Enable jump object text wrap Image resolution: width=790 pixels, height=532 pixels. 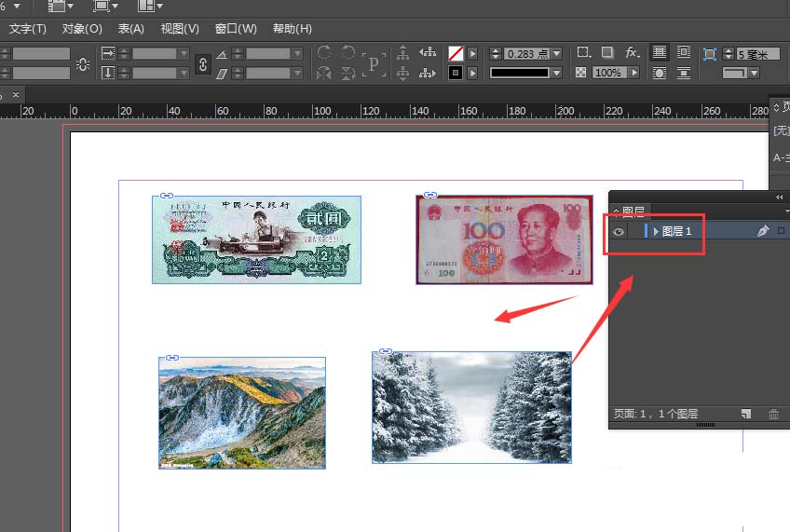[x=684, y=73]
